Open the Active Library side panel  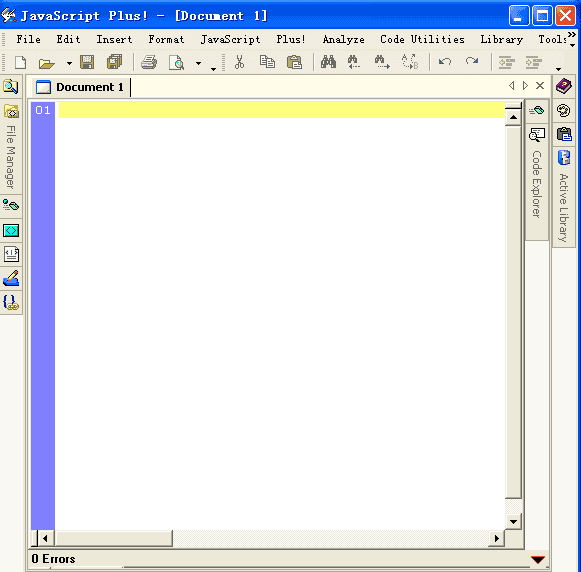563,208
